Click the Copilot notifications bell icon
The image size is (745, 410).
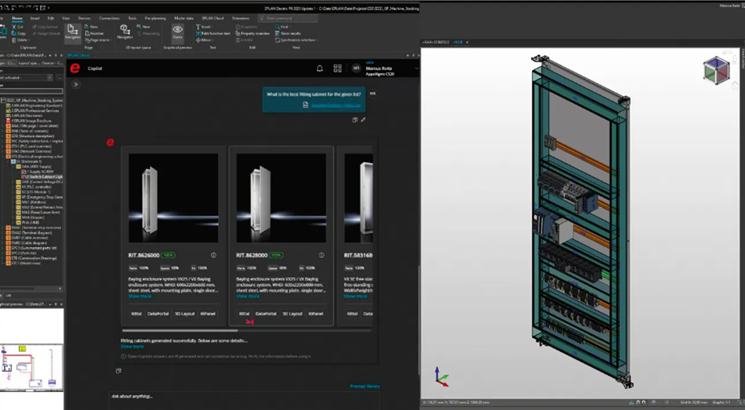(x=320, y=69)
